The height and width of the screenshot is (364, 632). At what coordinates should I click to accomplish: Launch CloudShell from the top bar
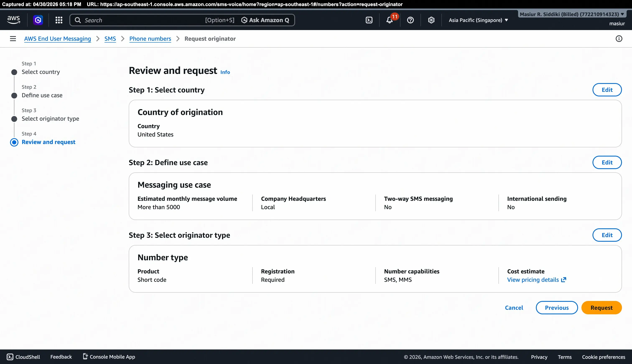click(369, 20)
